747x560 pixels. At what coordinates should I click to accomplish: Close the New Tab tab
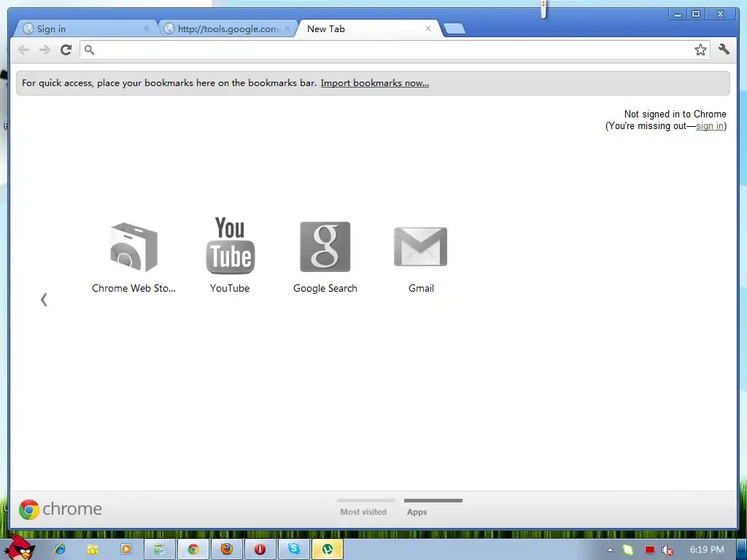pyautogui.click(x=428, y=29)
